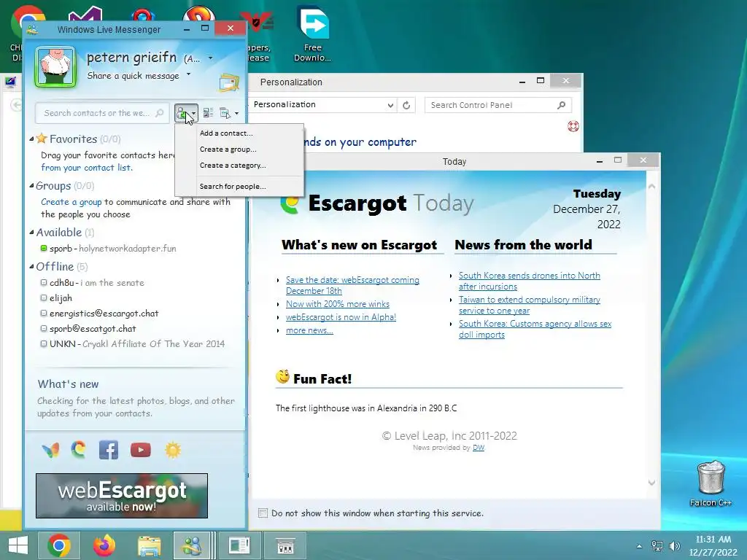Open the email inbox icon in Messenger

point(228,83)
